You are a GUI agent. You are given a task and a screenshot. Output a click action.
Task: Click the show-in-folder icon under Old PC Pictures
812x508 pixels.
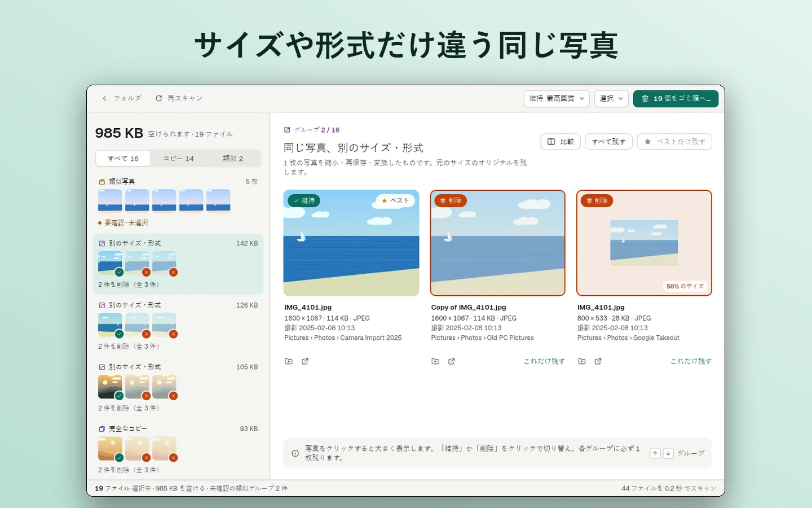435,361
